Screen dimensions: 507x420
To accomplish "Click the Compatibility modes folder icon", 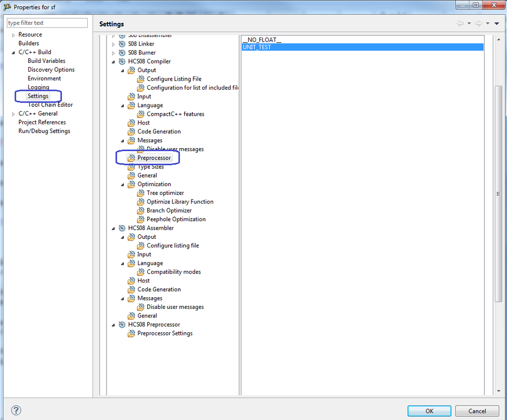I will coord(141,272).
